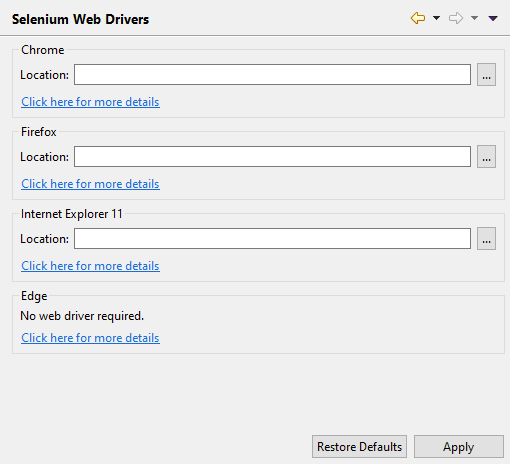Focus the Firefox Location text field
This screenshot has width=510, height=464.
tap(272, 157)
